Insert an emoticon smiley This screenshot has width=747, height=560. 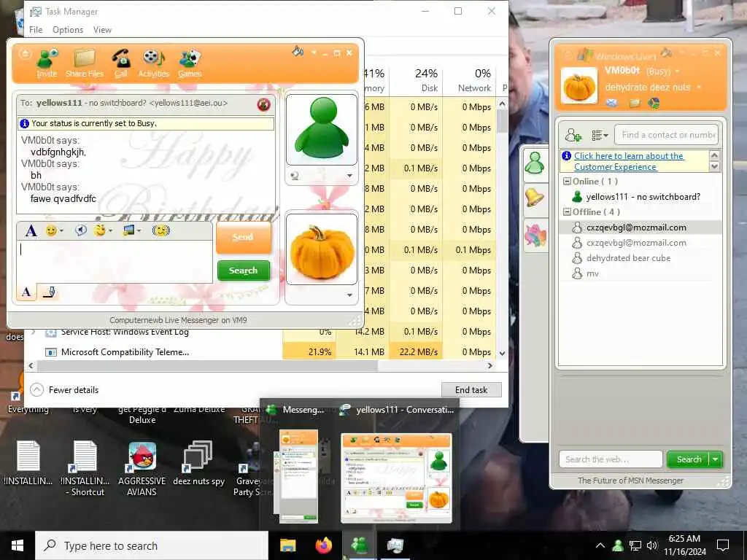tap(51, 231)
